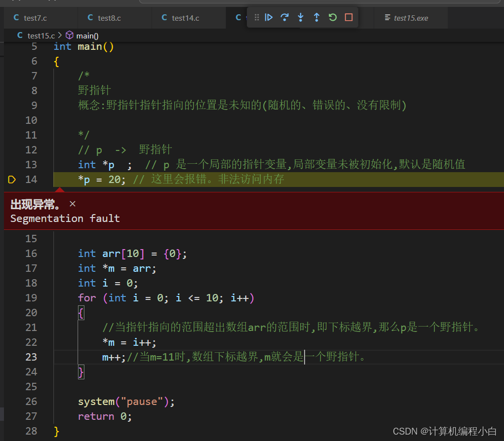
Task: Click 'int *m = arr;' on line 17
Action: click(117, 268)
